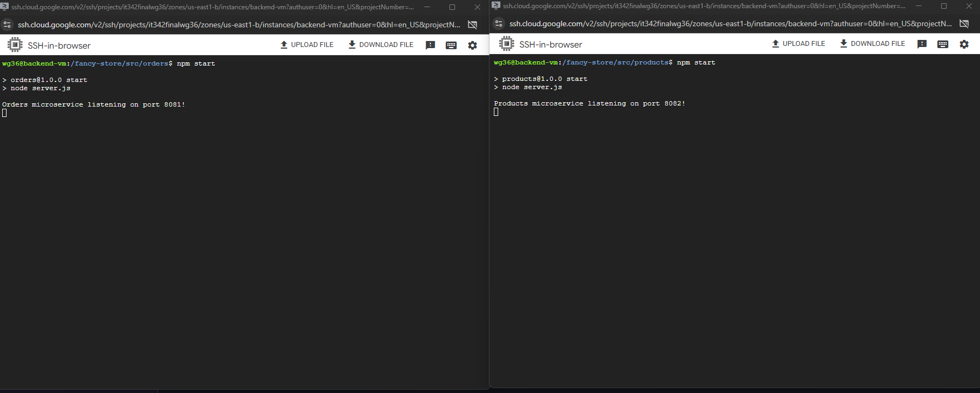Click the SSH-in-browser chip logo in products window
Viewport: 980px width, 393px height.
click(506, 44)
